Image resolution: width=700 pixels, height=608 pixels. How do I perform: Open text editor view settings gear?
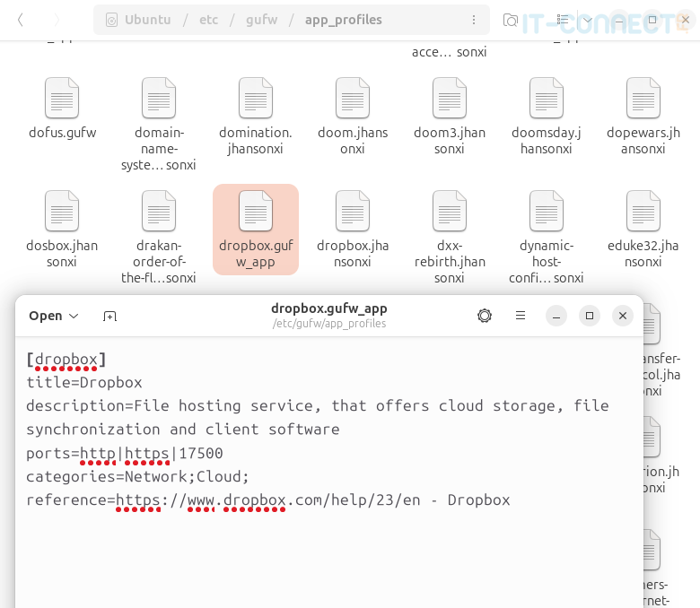[485, 316]
